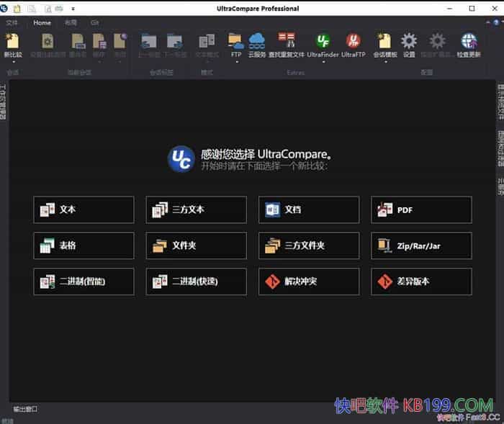The image size is (504, 424).
Task: Start a Zip/Rar/Jar archive comparison
Action: tap(421, 245)
